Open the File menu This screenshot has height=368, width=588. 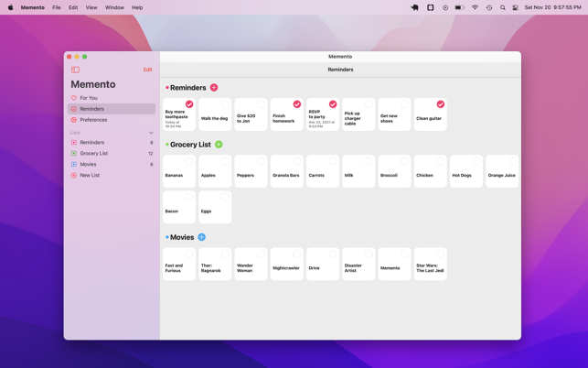tap(57, 7)
